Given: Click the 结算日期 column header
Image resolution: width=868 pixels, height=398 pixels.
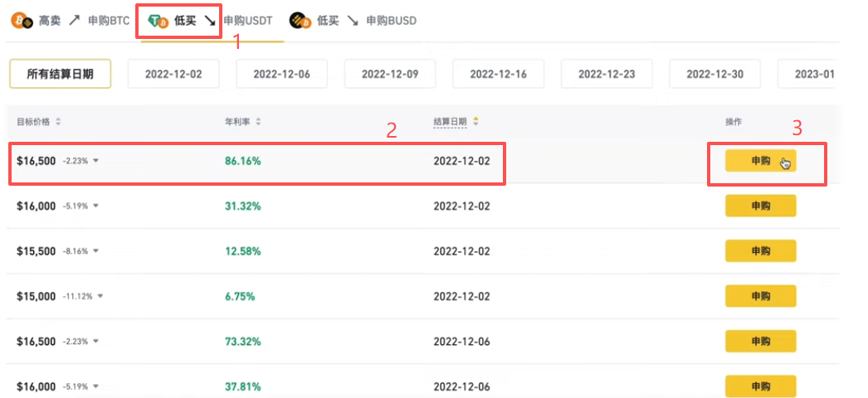Looking at the screenshot, I should coord(450,122).
